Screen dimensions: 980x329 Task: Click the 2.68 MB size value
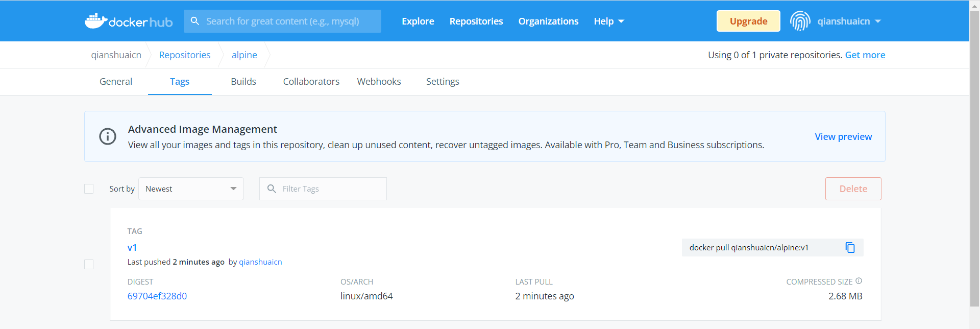845,296
